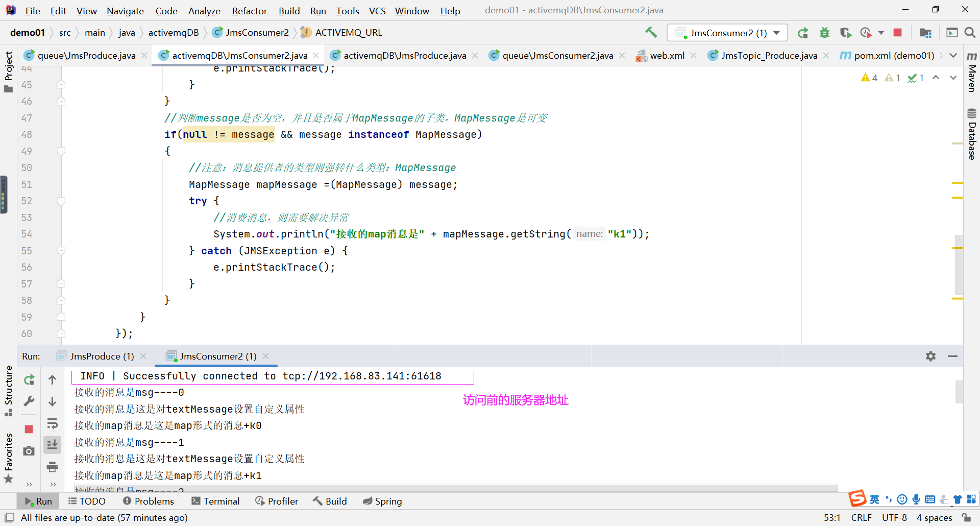Viewport: 980px width, 526px height.
Task: Change line separator CRLF in status bar
Action: pos(861,517)
